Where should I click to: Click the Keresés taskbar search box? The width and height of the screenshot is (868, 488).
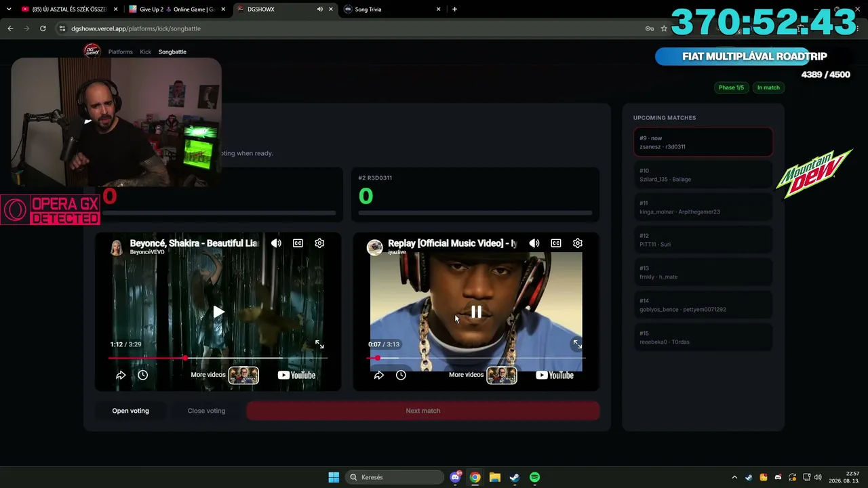(x=395, y=477)
